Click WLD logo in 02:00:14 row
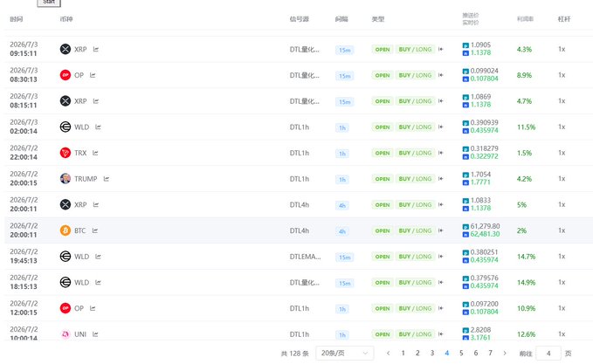 (x=66, y=127)
